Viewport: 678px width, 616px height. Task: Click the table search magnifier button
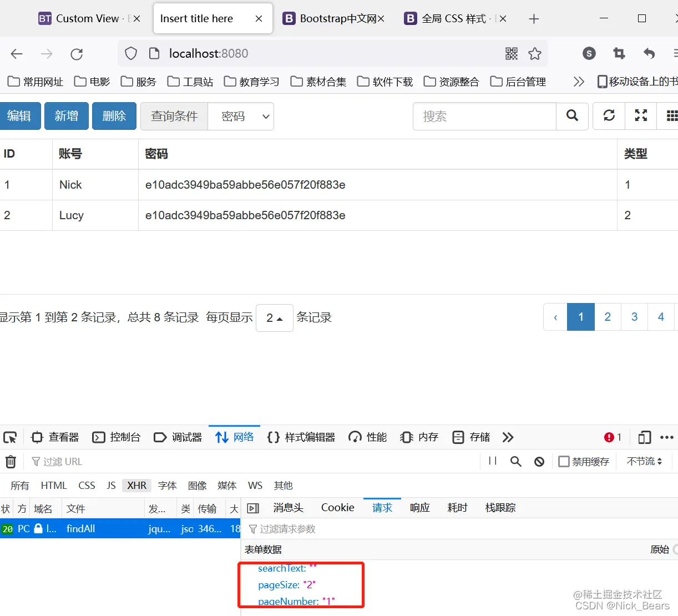tap(572, 116)
